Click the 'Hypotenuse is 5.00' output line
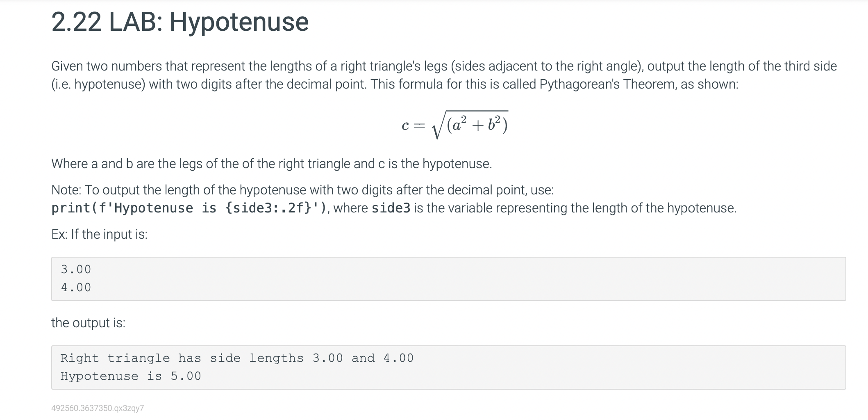Screen dimensions: 868x420 [131, 376]
